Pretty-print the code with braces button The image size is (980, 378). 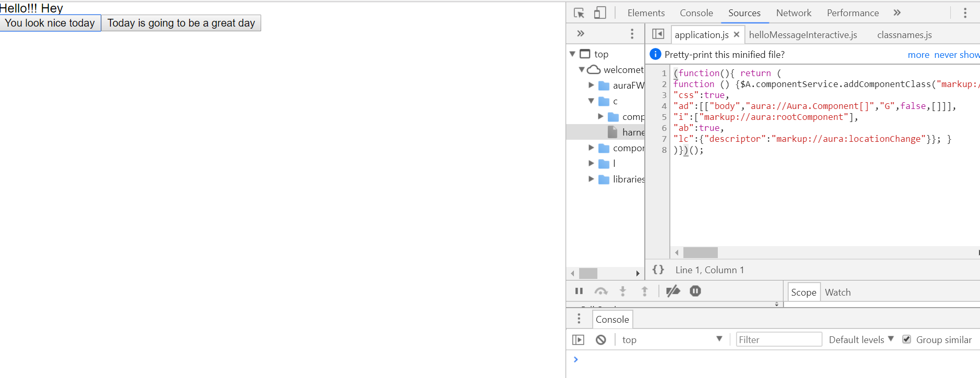[x=658, y=270]
